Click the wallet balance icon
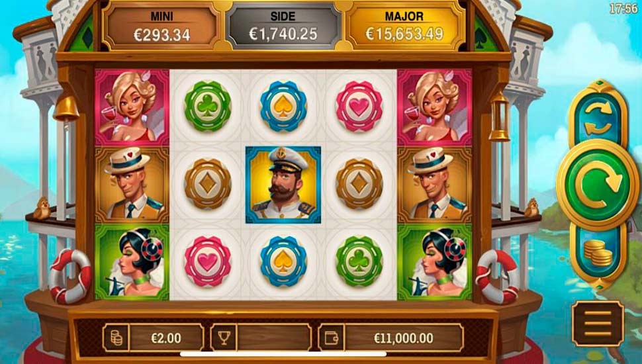Viewport: 642px width, 364px height. pos(331,338)
